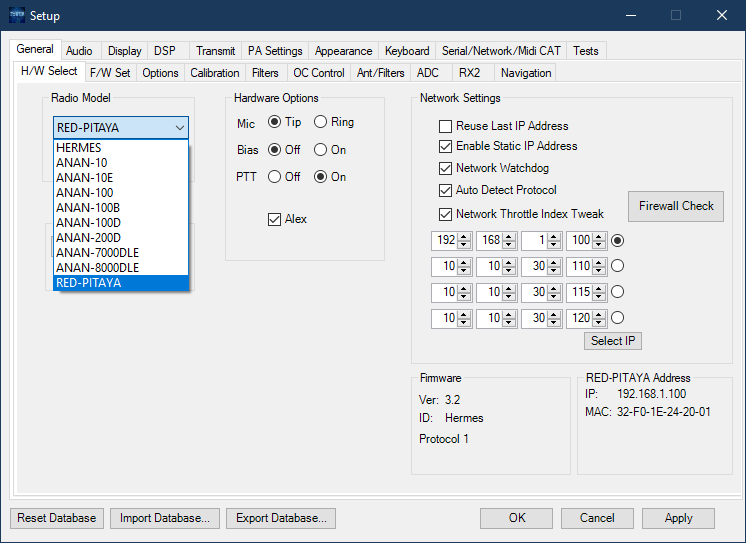This screenshot has height=543, width=746.
Task: Click the Firewall Check button
Action: 676,207
